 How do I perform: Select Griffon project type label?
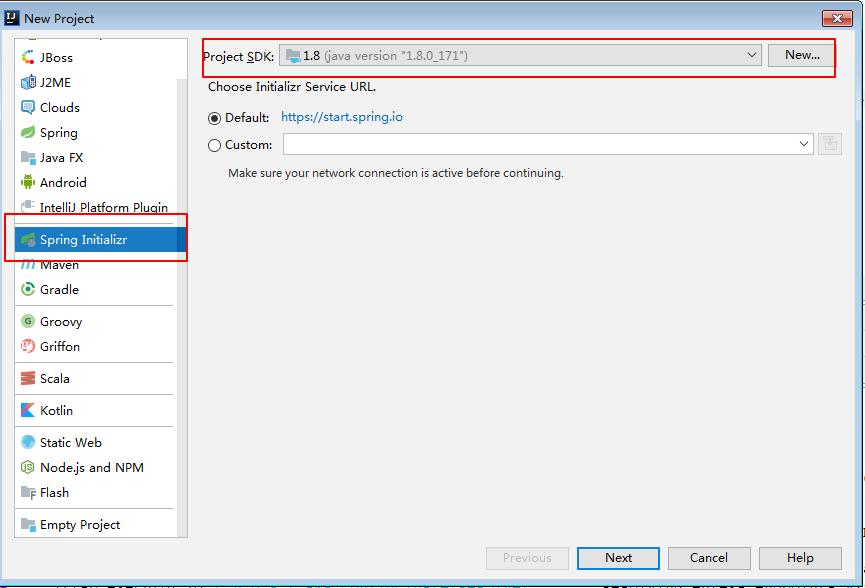60,346
